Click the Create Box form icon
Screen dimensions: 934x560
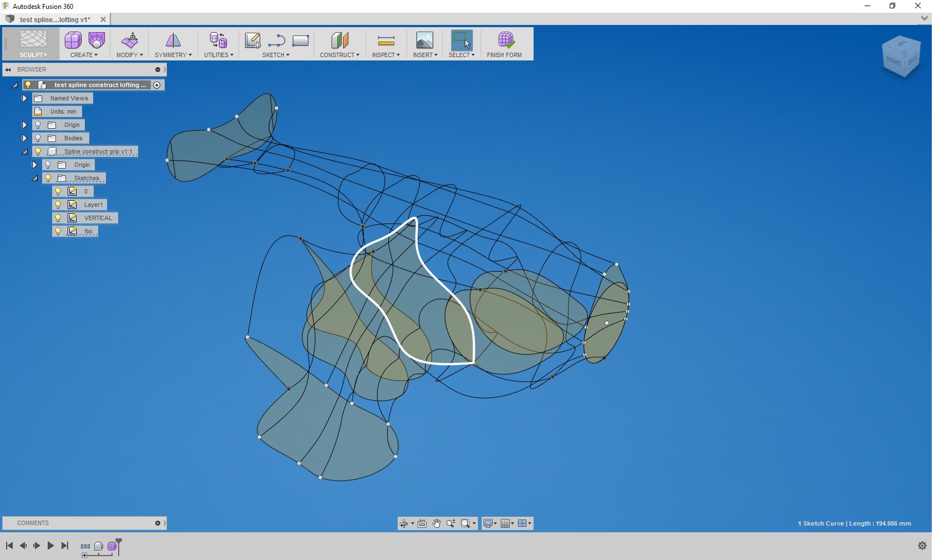coord(73,40)
